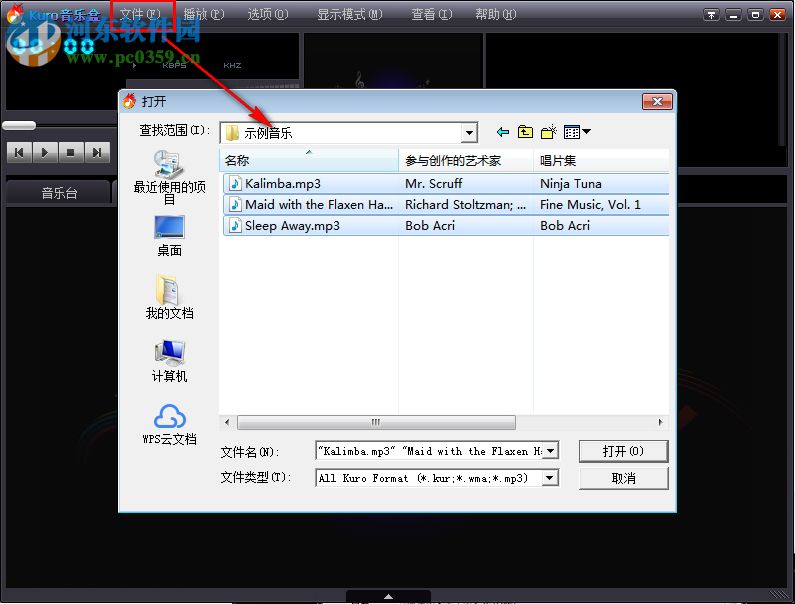795x604 pixels.
Task: Open 桌面 location in sidebar
Action: [x=169, y=236]
